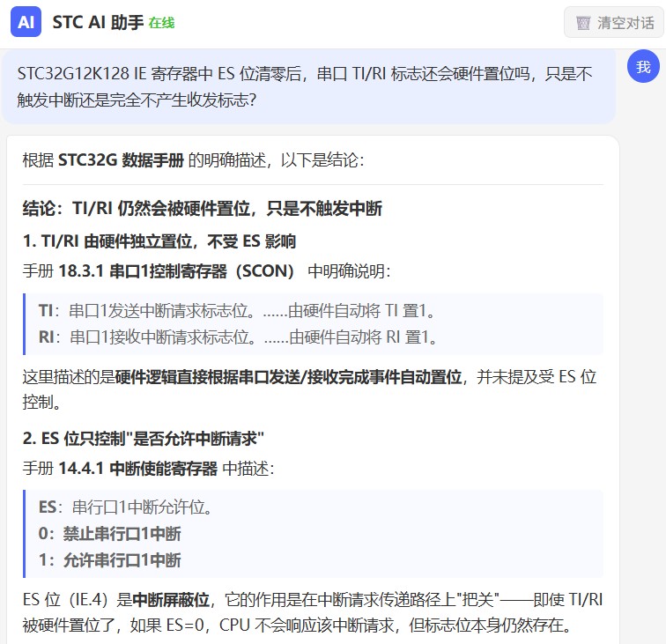This screenshot has width=666, height=644.
Task: Click the 我 user avatar
Action: tap(643, 67)
